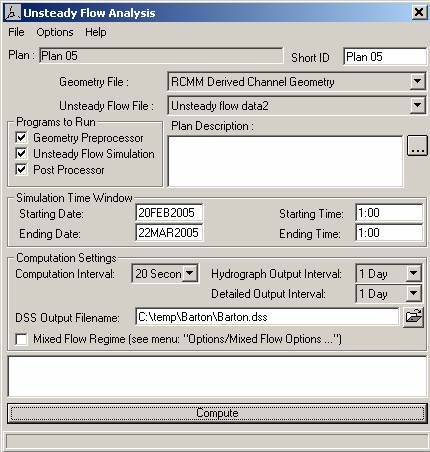Viewport: 430px width, 452px height.
Task: Open the Options menu
Action: tap(55, 32)
